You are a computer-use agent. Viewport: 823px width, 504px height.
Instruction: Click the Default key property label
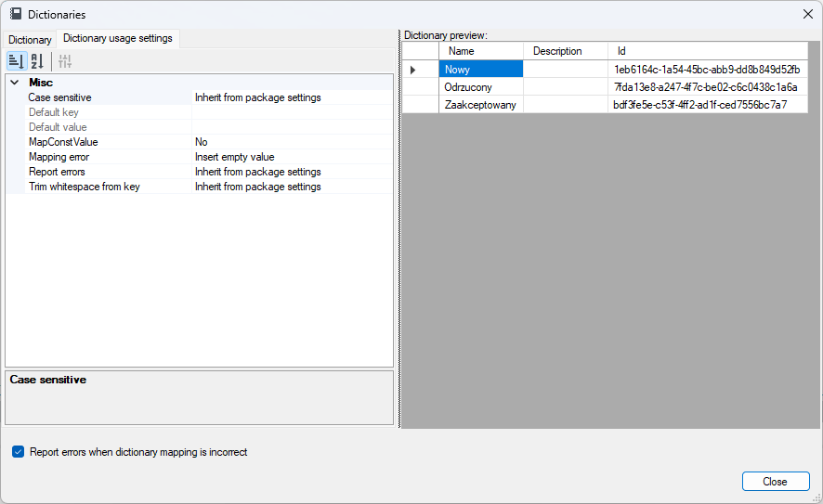54,112
